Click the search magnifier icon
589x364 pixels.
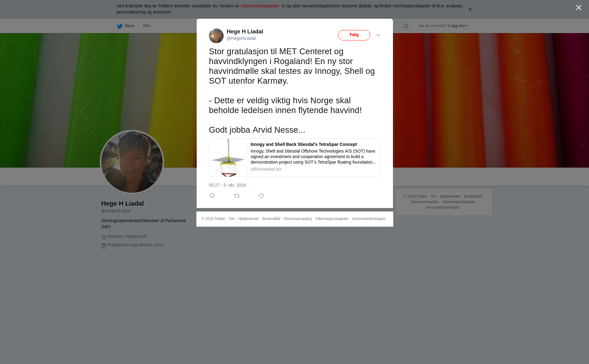406,26
